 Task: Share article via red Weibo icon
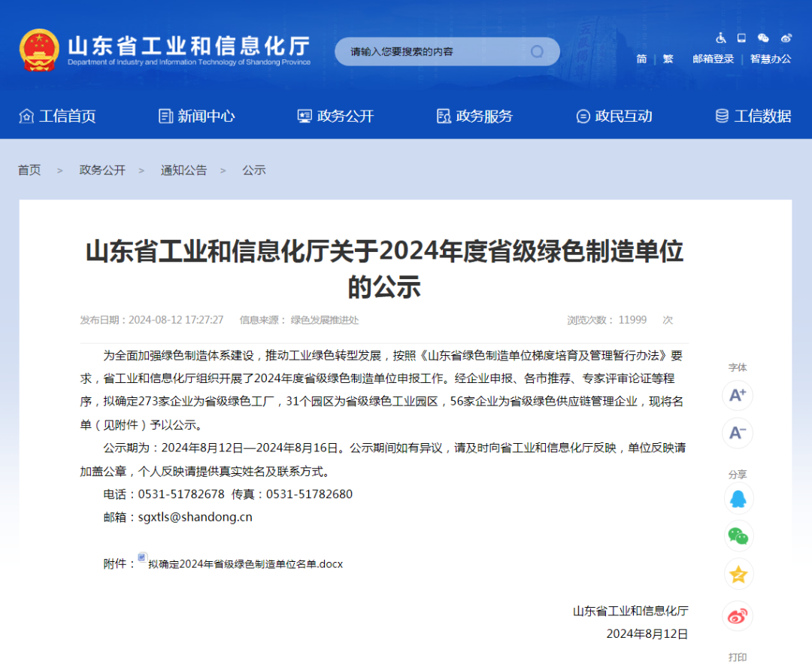(x=738, y=615)
